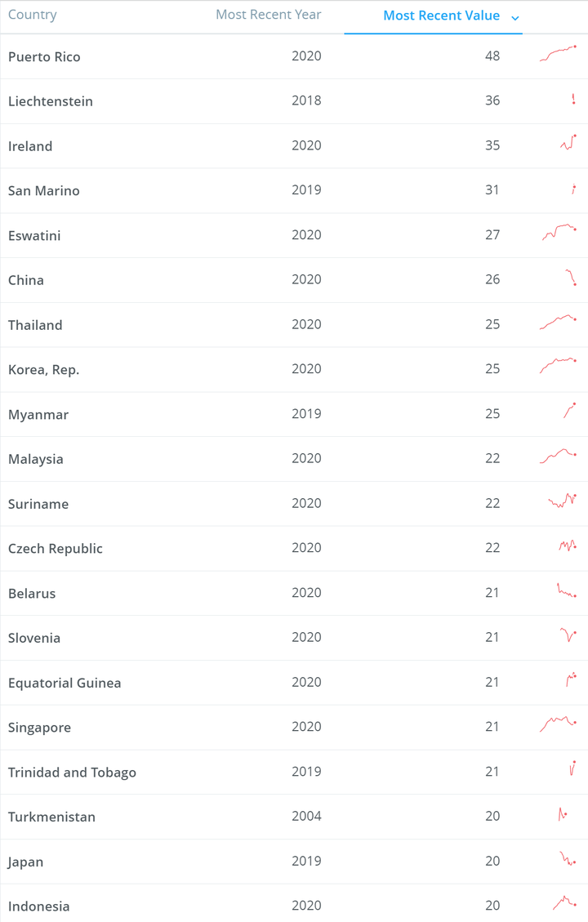
Task: Click the Thailand sparkline graph
Action: 559,322
